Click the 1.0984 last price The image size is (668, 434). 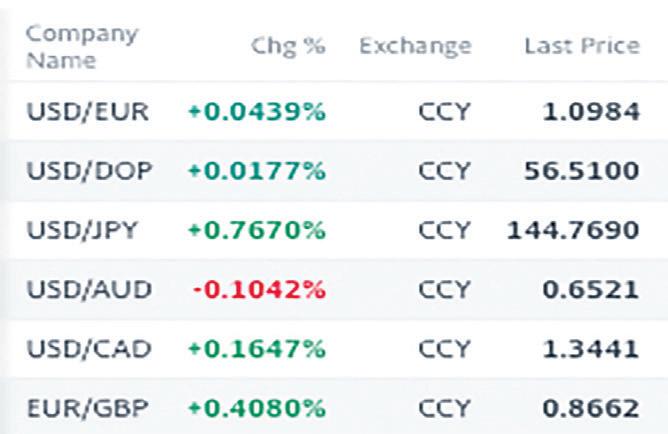[x=591, y=112]
